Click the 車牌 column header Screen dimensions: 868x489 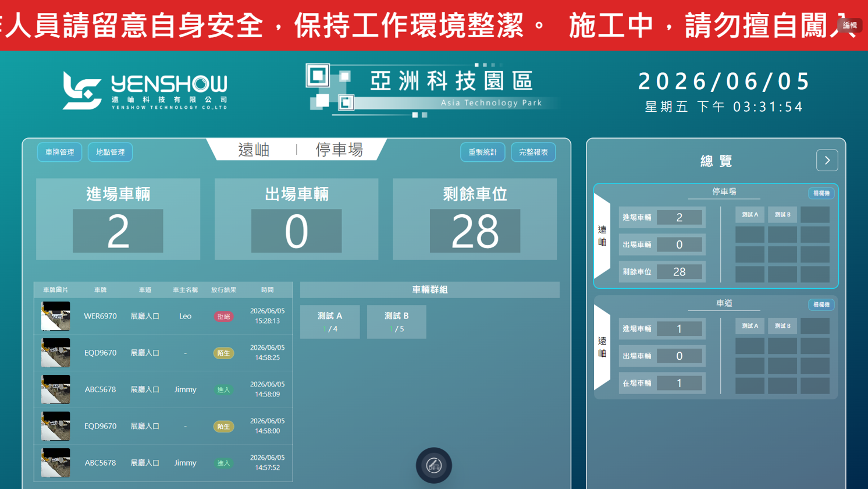101,290
